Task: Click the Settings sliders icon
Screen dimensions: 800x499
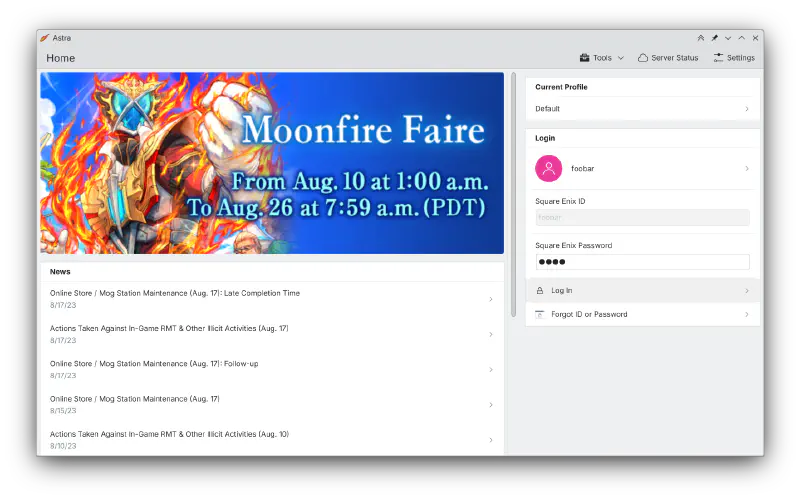Action: coord(718,58)
